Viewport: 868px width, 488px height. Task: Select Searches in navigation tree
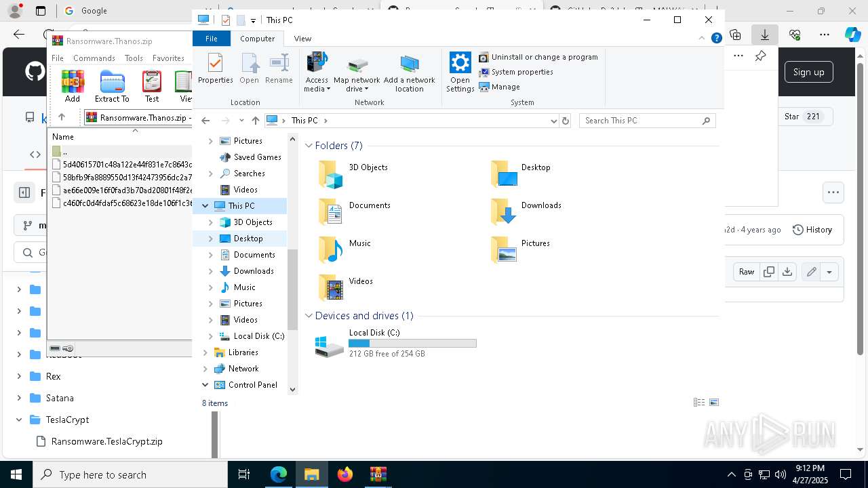click(249, 174)
